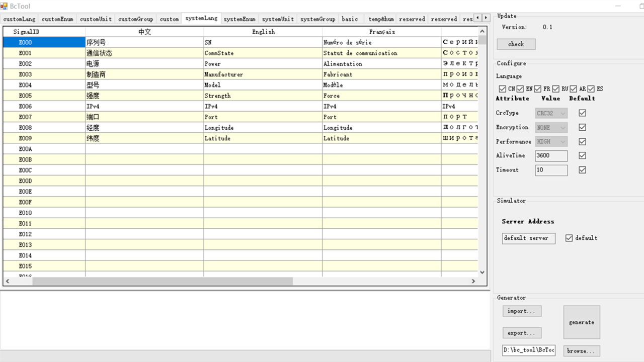Toggle the RU language checkbox
The image size is (644, 362).
(x=555, y=89)
